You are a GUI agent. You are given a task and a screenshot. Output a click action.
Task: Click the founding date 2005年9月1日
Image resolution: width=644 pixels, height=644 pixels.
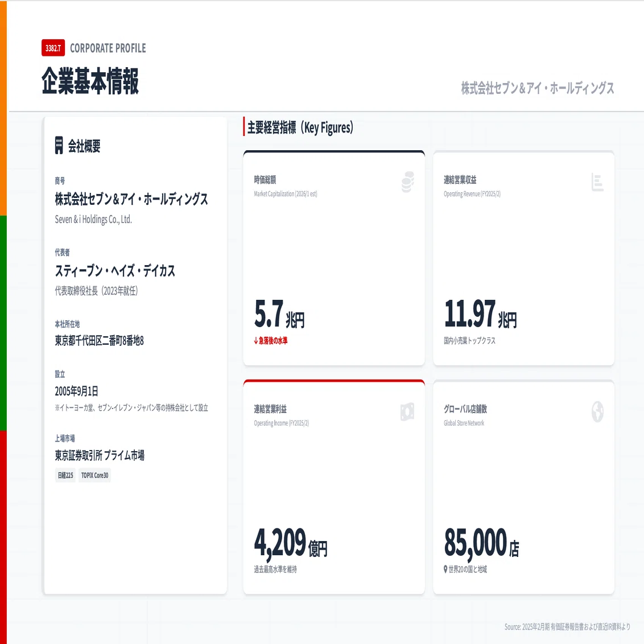76,391
